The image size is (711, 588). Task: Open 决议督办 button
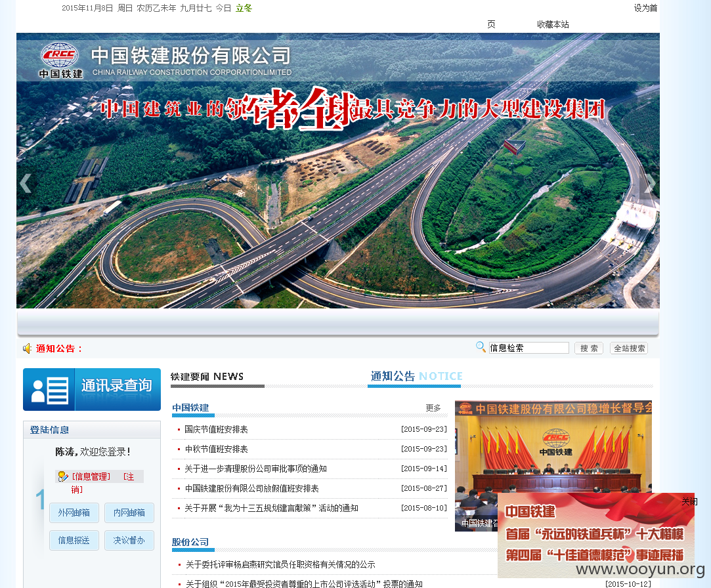point(129,540)
